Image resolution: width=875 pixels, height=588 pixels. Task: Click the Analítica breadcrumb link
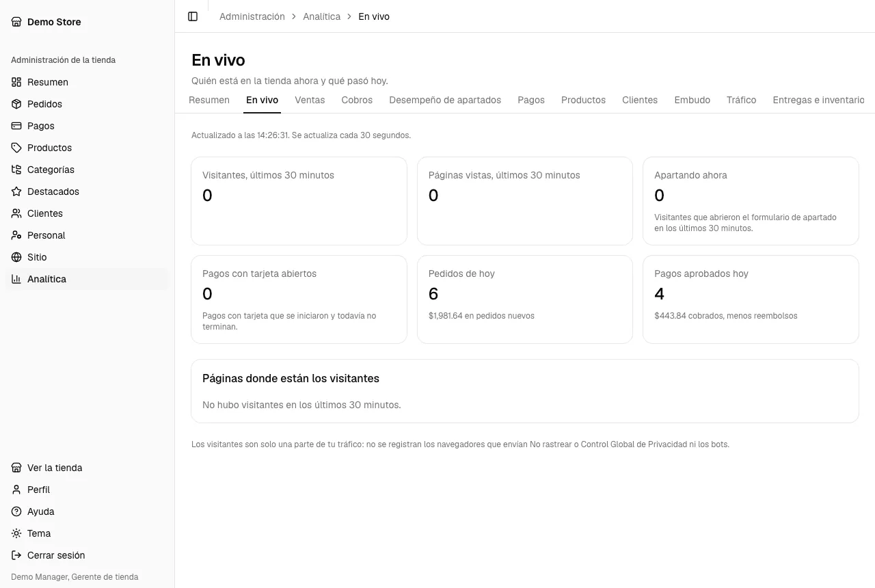322,16
